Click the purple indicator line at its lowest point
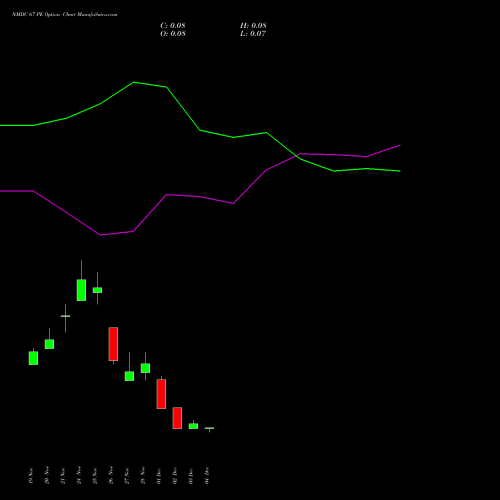This screenshot has height=500, width=500. (x=101, y=235)
